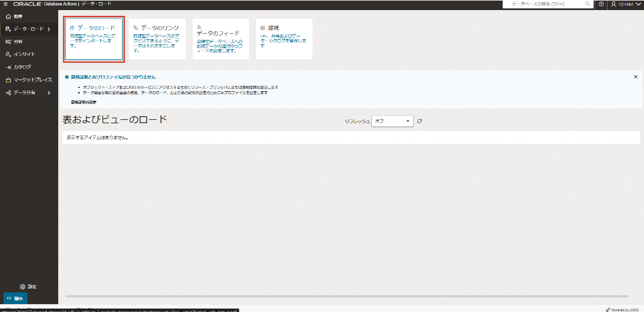This screenshot has width=644, height=312.
Task: Click the 接続 gear icon
Action: point(263,27)
